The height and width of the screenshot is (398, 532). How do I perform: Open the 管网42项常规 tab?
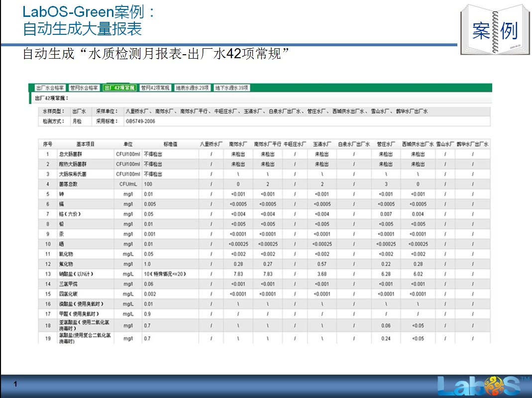tap(155, 88)
